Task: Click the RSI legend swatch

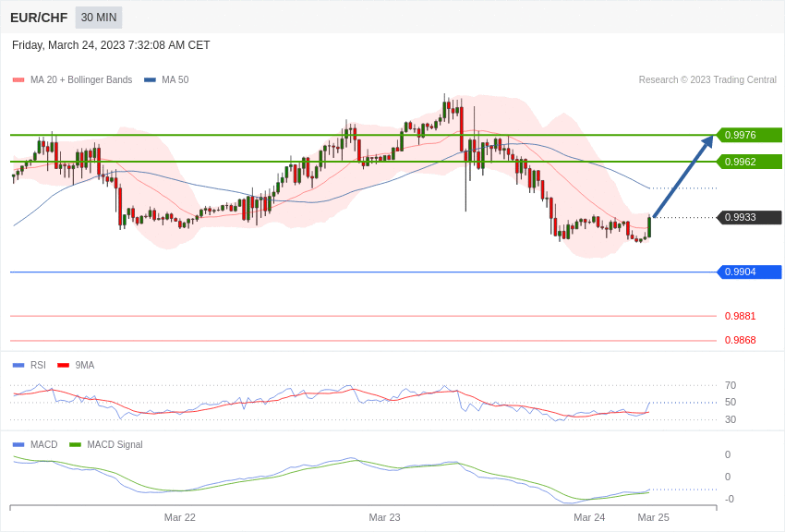Action: [18, 366]
